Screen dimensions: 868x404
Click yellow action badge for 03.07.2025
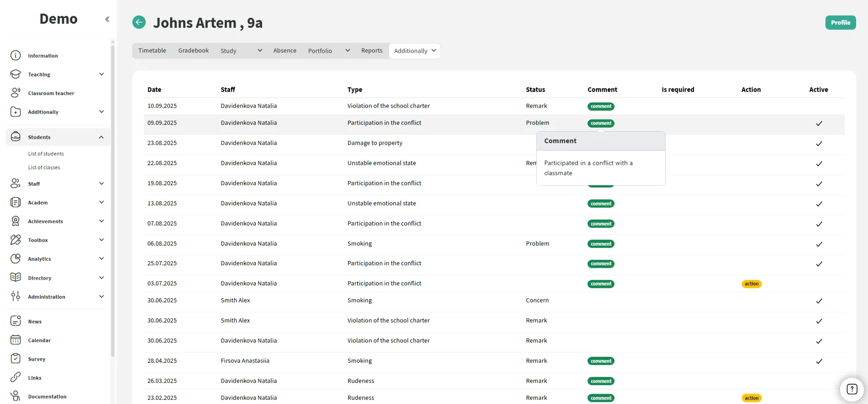point(751,284)
